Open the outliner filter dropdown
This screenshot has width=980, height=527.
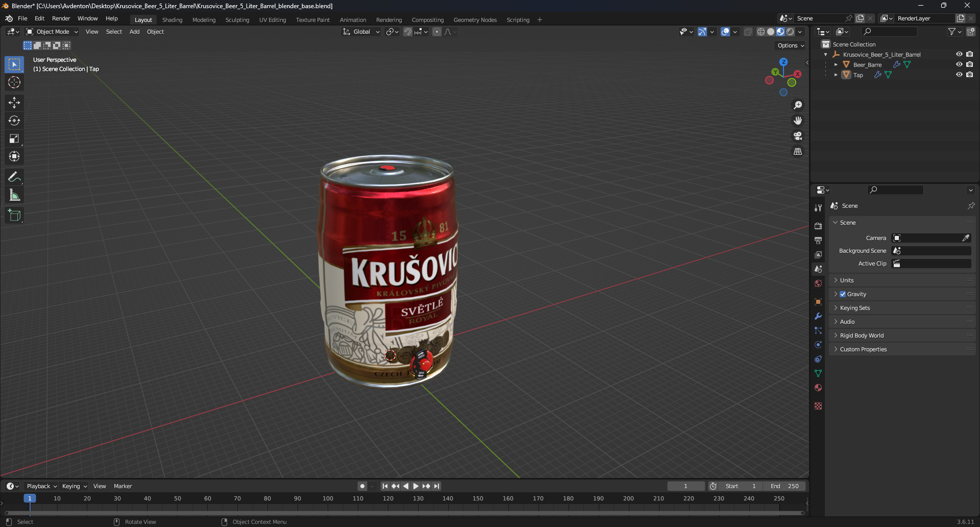click(x=954, y=32)
